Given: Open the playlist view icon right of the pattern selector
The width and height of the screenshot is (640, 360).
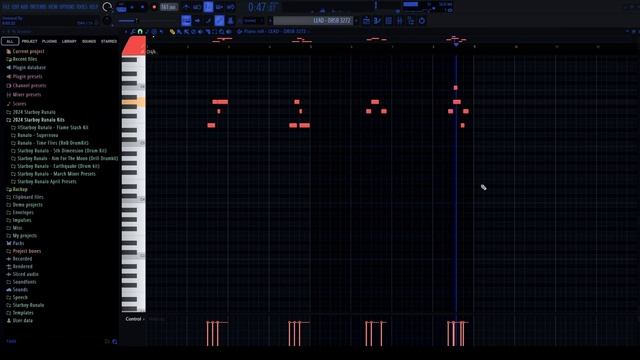Looking at the screenshot, I should pos(366,20).
